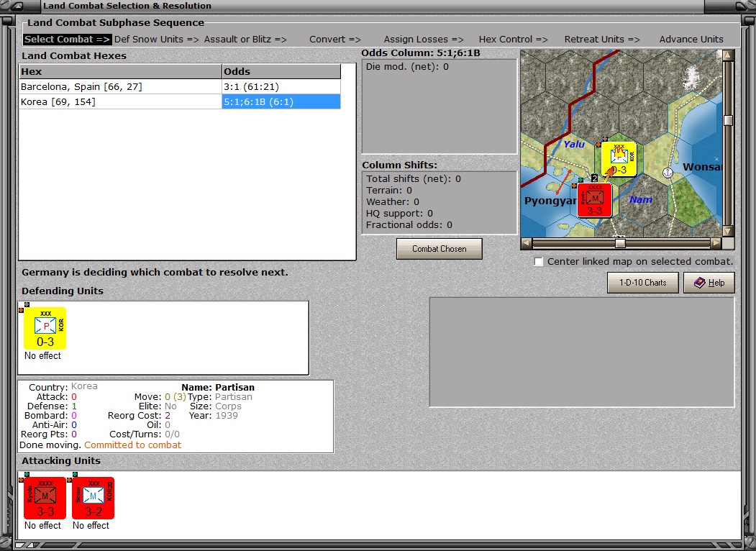756x551 pixels.
Task: Click the Nam river label on map
Action: click(x=641, y=199)
